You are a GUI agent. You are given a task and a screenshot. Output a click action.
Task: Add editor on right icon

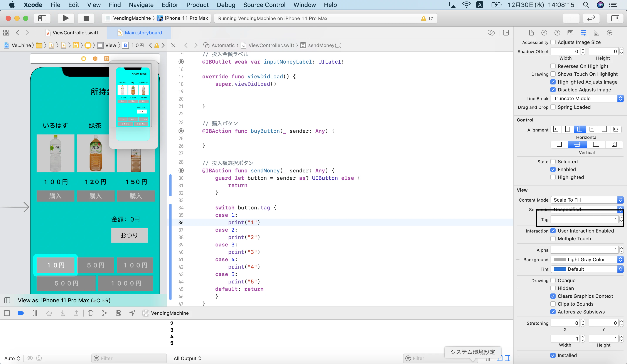pyautogui.click(x=506, y=33)
